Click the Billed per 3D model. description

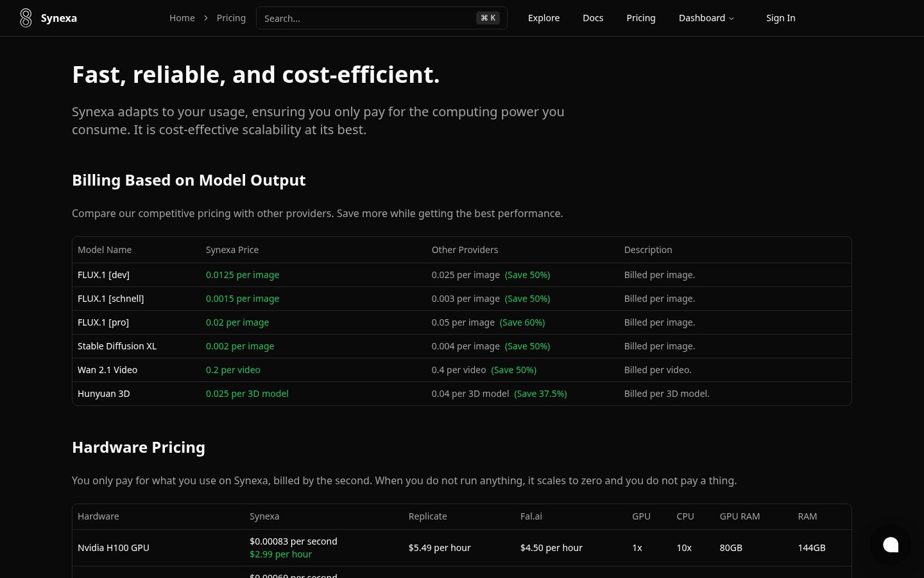click(x=667, y=394)
